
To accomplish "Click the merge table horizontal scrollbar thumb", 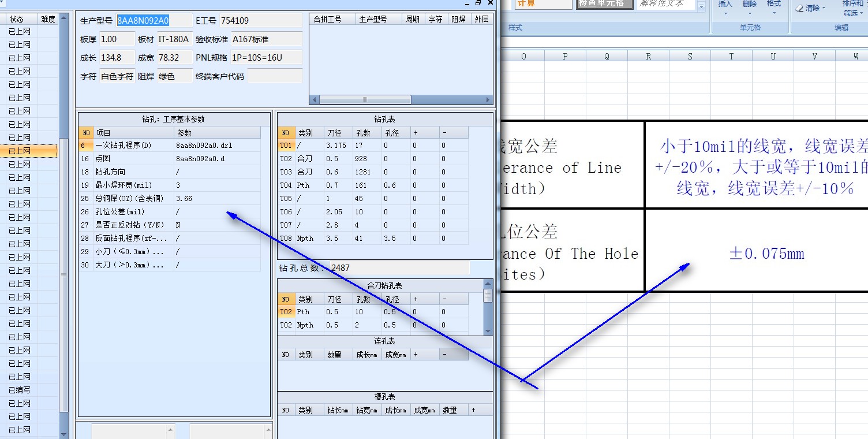I will coord(365,100).
